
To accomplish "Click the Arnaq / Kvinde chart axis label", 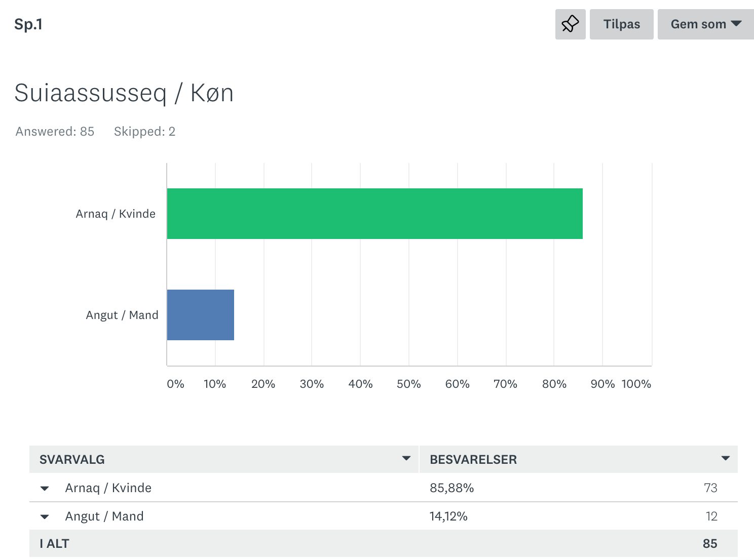I will (x=116, y=214).
